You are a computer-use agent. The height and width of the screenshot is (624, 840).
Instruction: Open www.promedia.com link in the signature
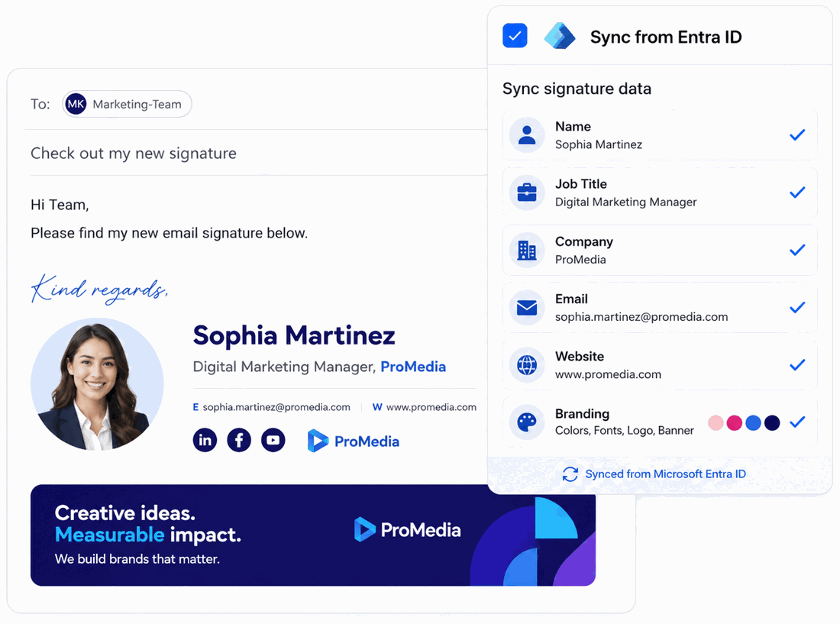point(431,407)
